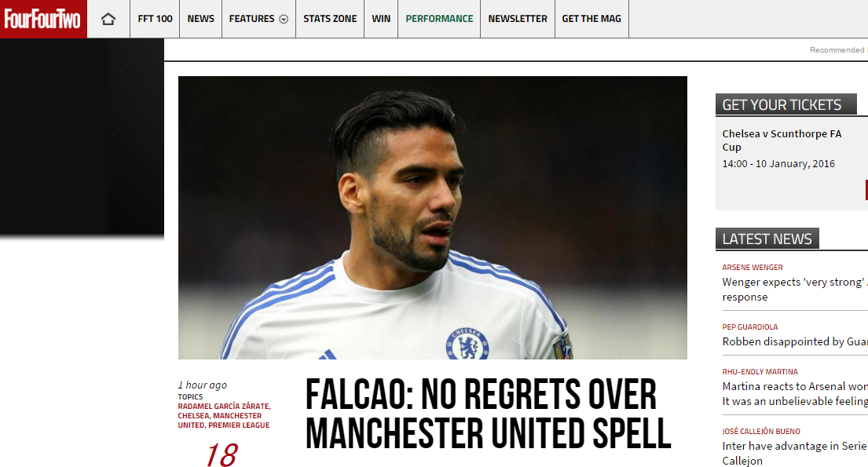The width and height of the screenshot is (868, 467).
Task: Go to the Performance section
Action: tap(439, 19)
